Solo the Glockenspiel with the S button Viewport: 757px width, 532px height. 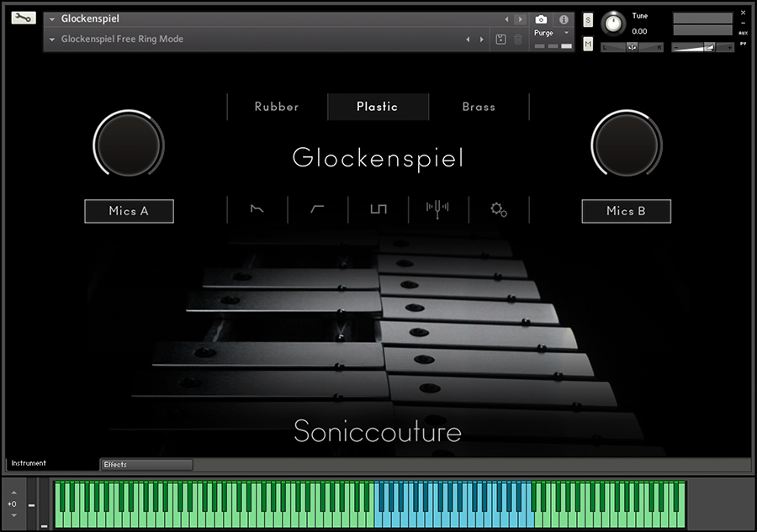[587, 18]
